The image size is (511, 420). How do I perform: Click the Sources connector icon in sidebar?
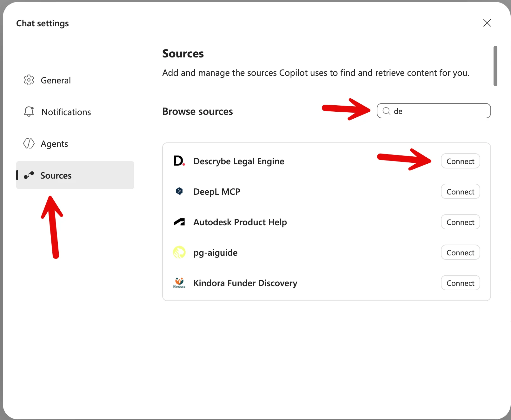coord(29,175)
